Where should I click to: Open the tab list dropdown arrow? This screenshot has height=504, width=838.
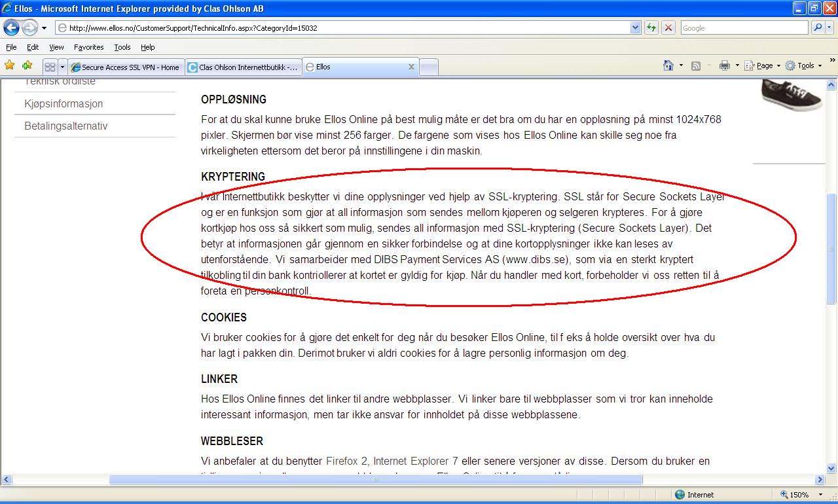[63, 67]
